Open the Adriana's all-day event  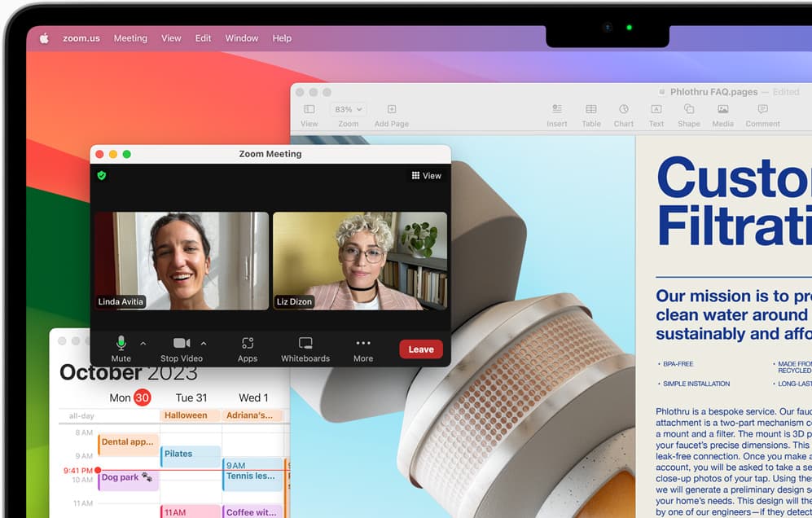point(253,415)
